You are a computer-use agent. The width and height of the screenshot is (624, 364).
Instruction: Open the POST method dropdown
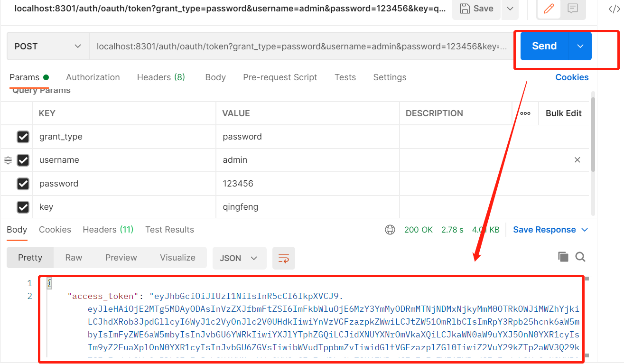point(48,46)
